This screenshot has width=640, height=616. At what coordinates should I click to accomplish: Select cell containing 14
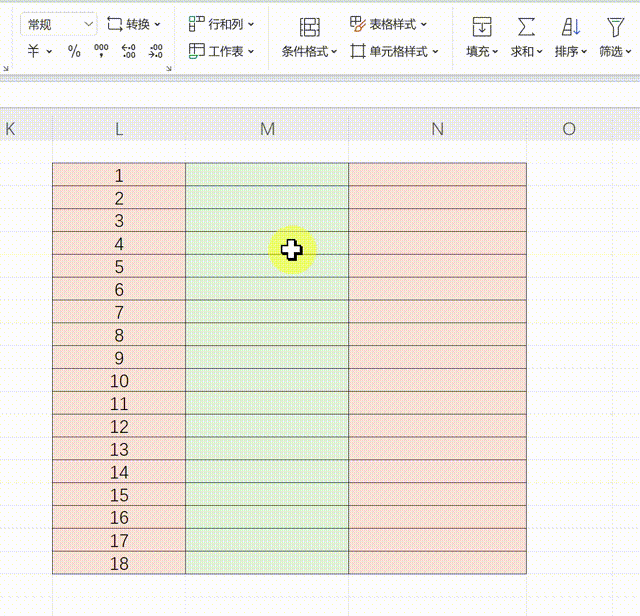tap(119, 471)
